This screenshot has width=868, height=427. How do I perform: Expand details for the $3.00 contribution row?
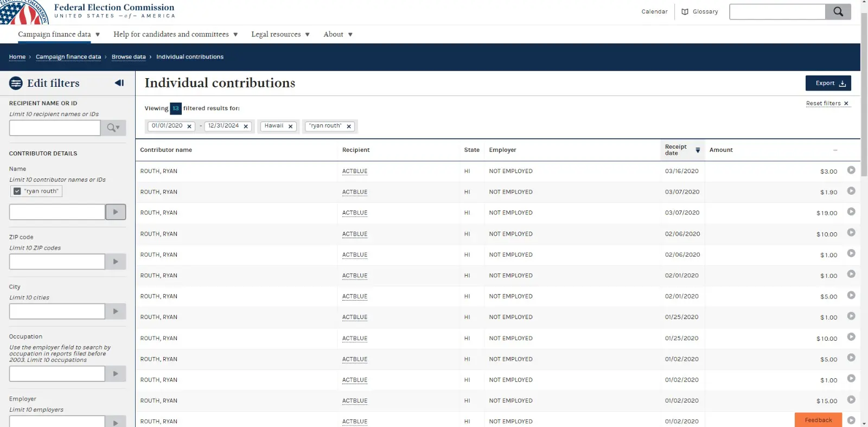point(851,170)
